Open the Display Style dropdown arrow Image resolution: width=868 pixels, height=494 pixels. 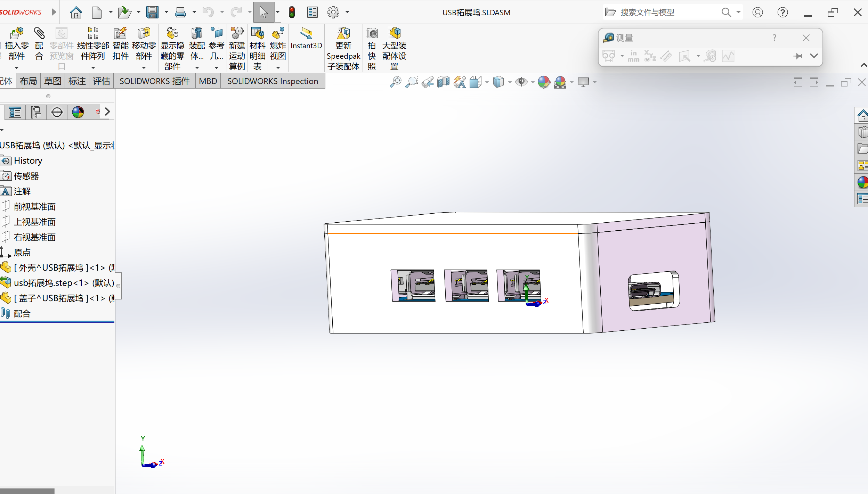510,82
